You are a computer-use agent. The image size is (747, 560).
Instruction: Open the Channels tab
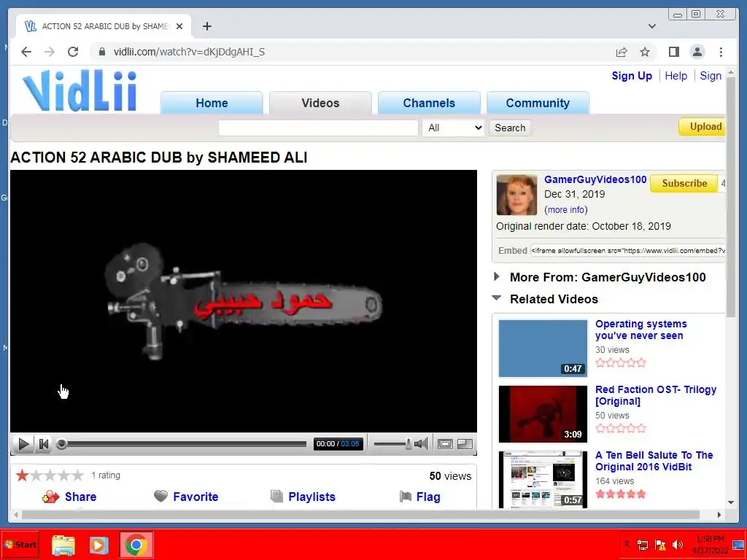429,103
